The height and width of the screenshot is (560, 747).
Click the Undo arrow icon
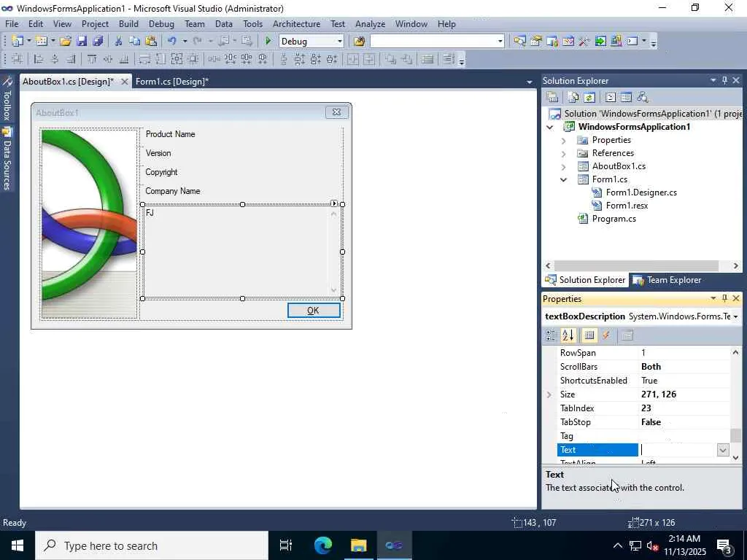click(172, 41)
